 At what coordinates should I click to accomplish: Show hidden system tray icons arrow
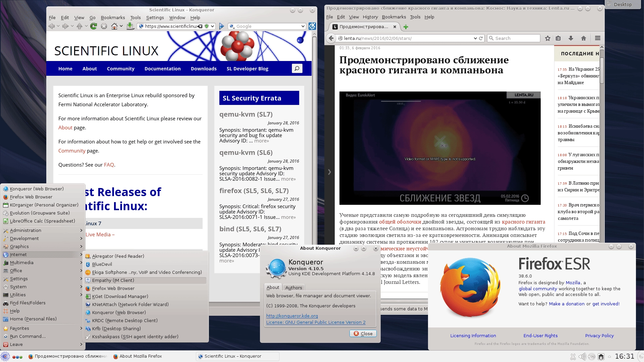609,357
